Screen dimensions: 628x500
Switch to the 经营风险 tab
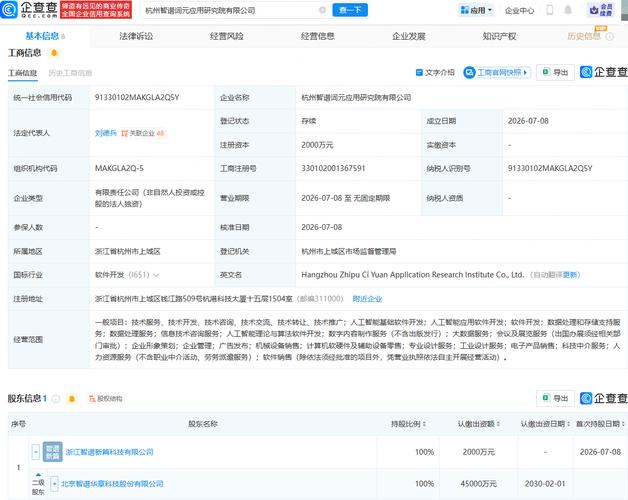coord(227,36)
